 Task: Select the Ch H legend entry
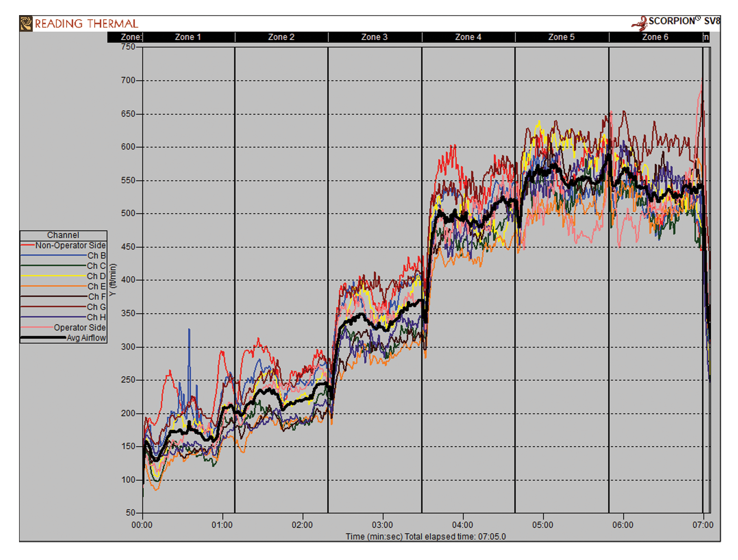pos(63,317)
